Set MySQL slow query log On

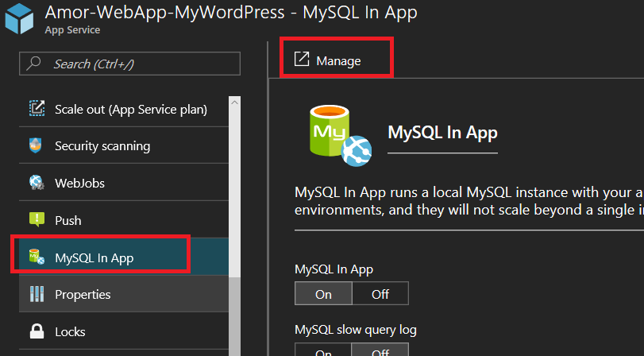pos(323,350)
